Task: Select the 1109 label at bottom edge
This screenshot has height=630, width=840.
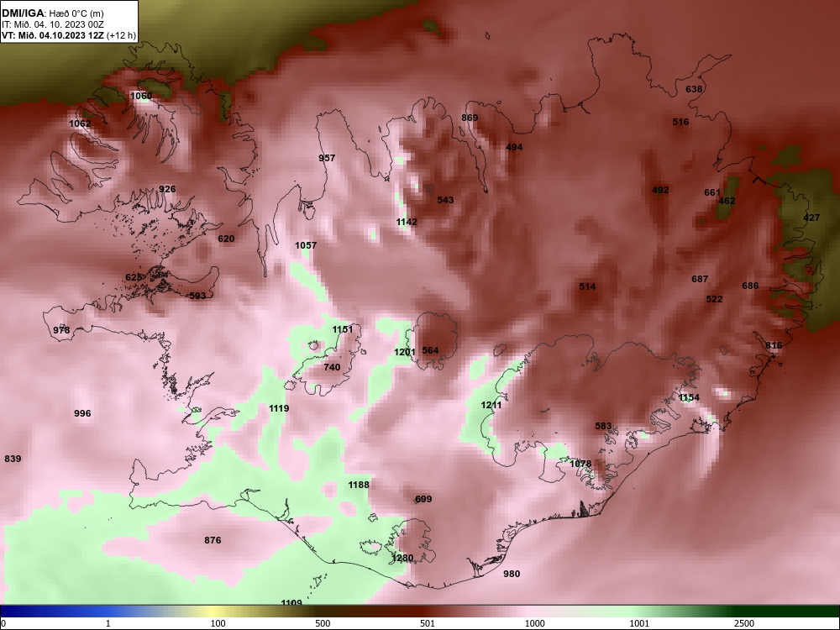Action: [291, 602]
